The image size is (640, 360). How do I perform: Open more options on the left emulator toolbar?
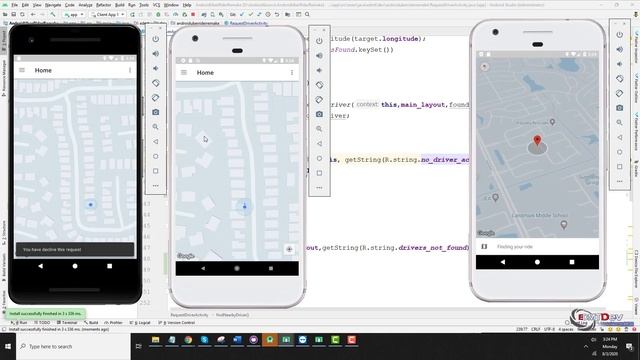156,186
